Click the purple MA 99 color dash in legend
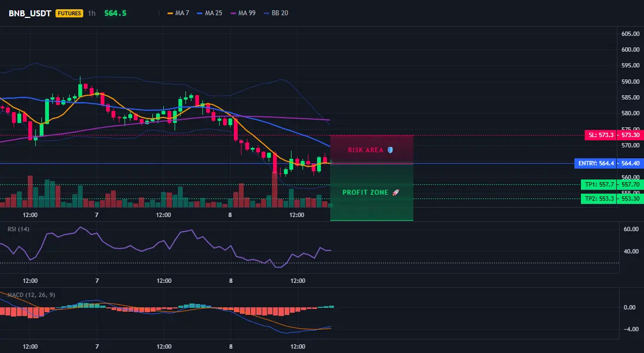The height and width of the screenshot is (353, 644). tap(234, 13)
